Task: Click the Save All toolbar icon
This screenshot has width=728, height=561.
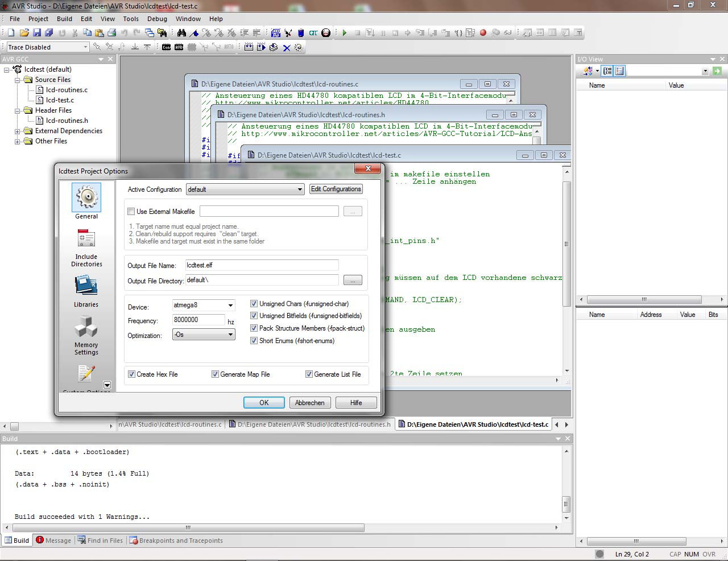Action: click(x=49, y=32)
